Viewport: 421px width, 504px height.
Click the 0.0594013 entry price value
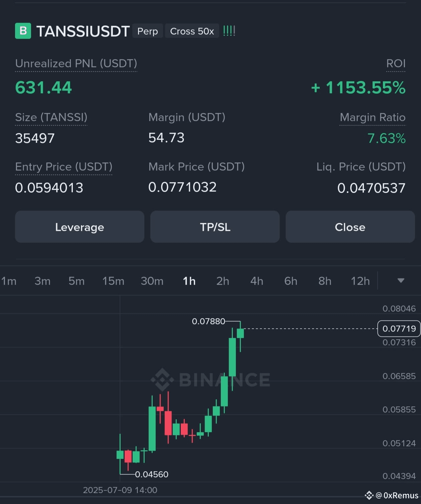point(49,188)
